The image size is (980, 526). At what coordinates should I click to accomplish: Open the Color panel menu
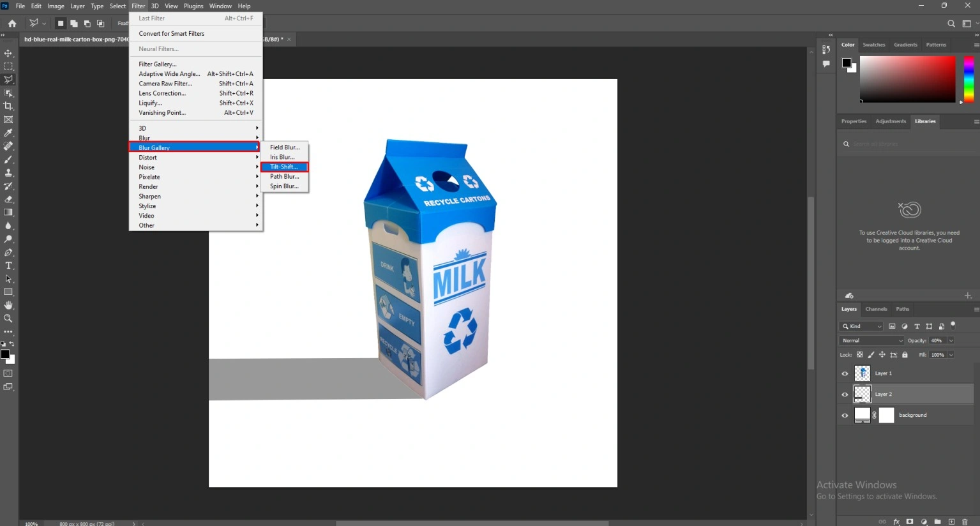pyautogui.click(x=976, y=45)
